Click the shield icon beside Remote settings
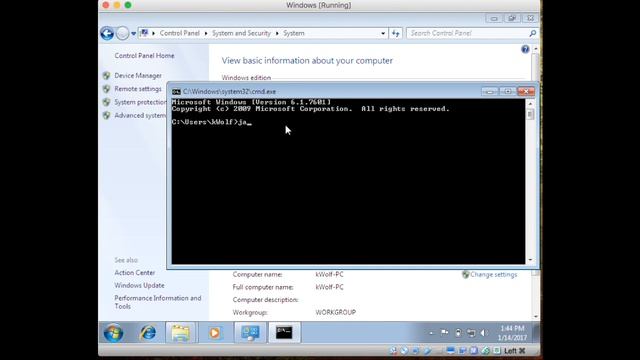The image size is (640, 360). (107, 89)
